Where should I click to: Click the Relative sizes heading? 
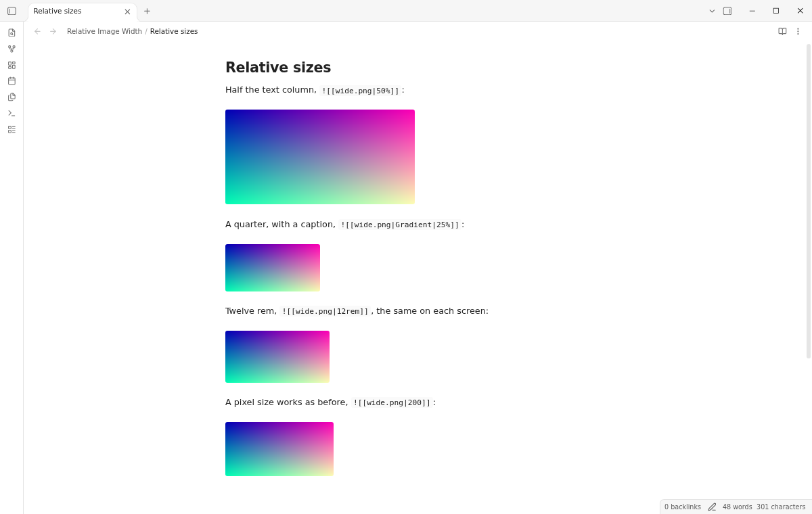click(278, 68)
